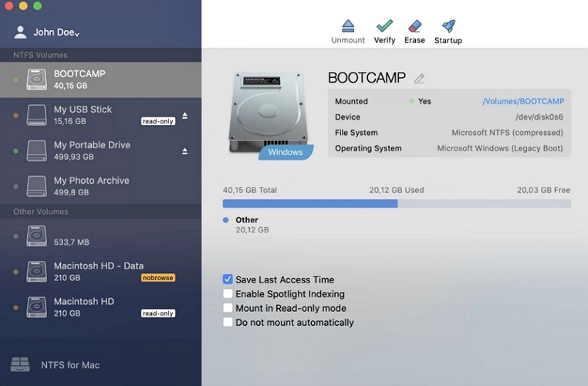Image resolution: width=588 pixels, height=386 pixels.
Task: Select Macintosh HD - Data volume
Action: [x=100, y=272]
